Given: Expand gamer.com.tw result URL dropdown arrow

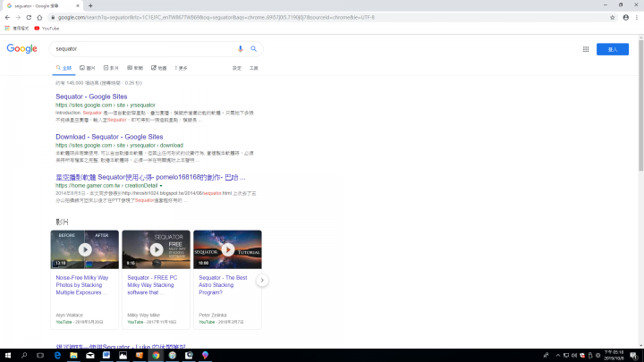Looking at the screenshot, I should point(161,186).
